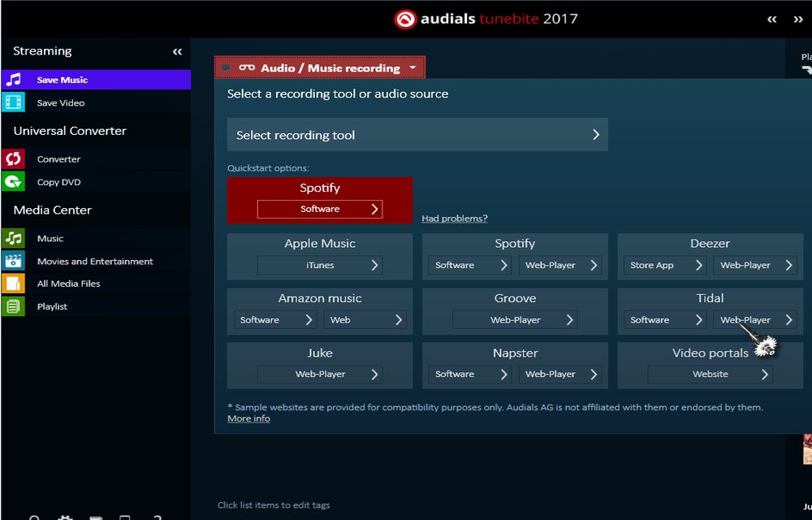Choose Software in the Spotify grid card
The width and height of the screenshot is (812, 520).
469,265
